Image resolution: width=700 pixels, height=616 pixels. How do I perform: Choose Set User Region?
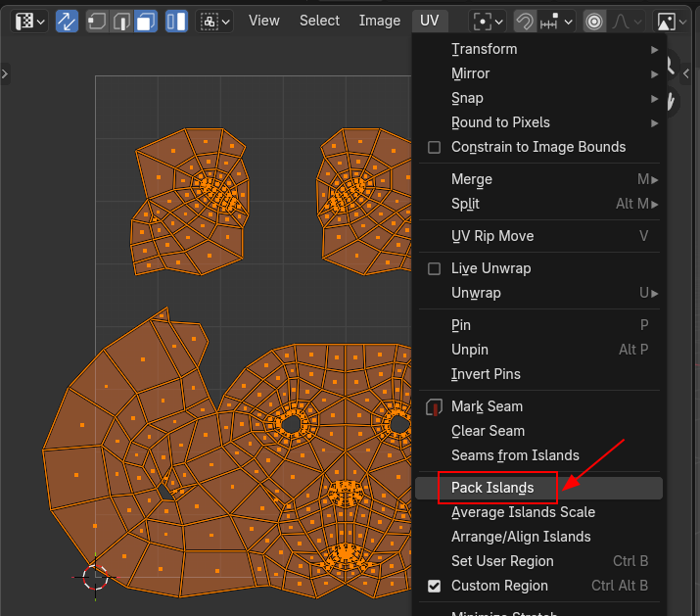[x=538, y=561]
